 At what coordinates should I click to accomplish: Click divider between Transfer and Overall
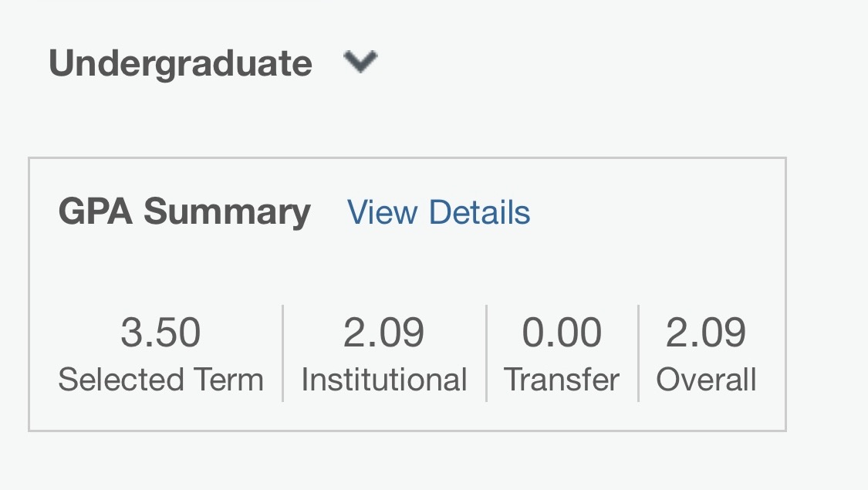(x=638, y=353)
